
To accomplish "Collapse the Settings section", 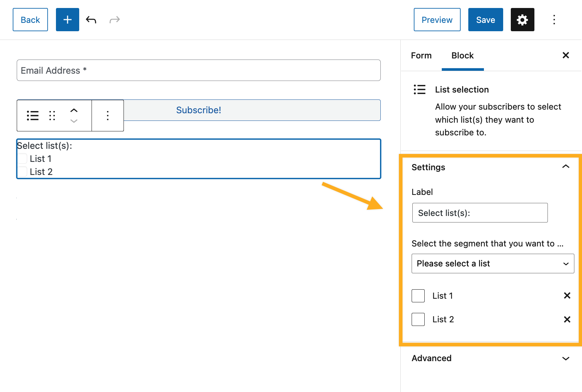I will [565, 167].
